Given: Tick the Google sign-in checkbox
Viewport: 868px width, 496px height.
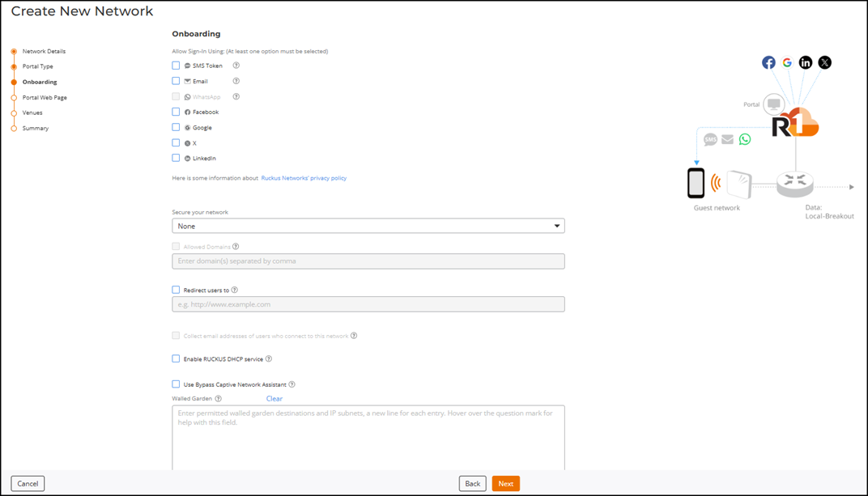Looking at the screenshot, I should click(x=176, y=127).
